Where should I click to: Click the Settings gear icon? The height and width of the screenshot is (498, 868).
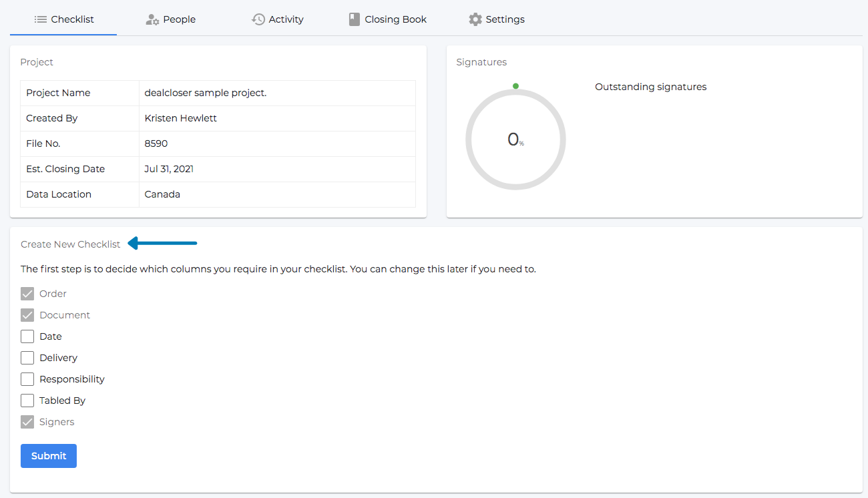(x=475, y=19)
